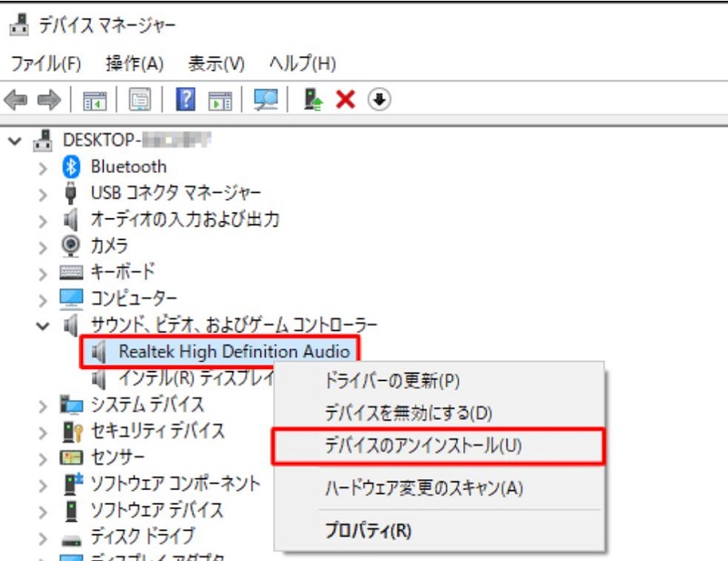The width and height of the screenshot is (728, 561).
Task: Click the Bluetooth category icon
Action: pyautogui.click(x=71, y=166)
